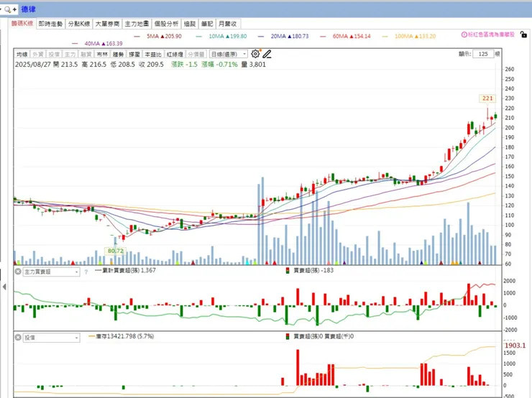Open the 追蹤 tab
Screen dimensions: 532x398
coord(190,24)
